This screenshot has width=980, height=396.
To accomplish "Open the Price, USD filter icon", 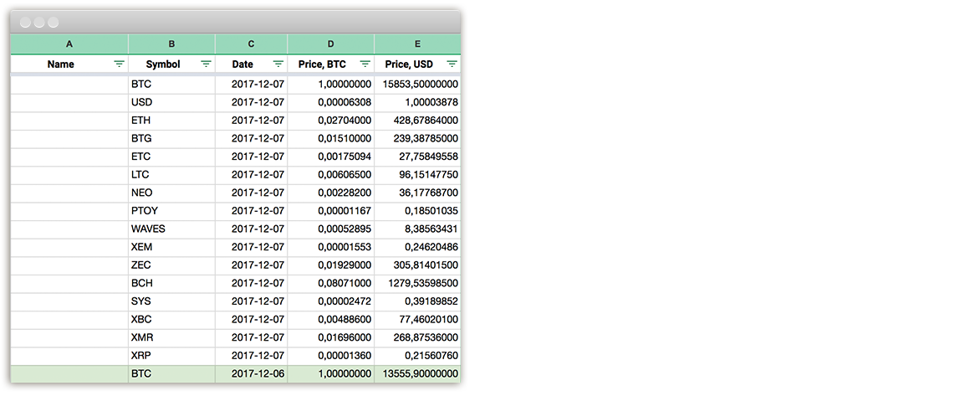I will pyautogui.click(x=452, y=64).
